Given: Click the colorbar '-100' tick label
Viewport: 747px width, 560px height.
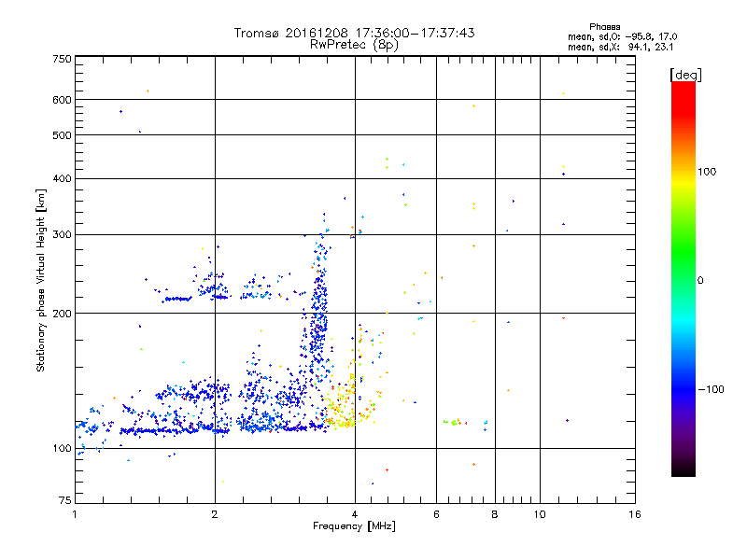Looking at the screenshot, I should click(x=712, y=389).
